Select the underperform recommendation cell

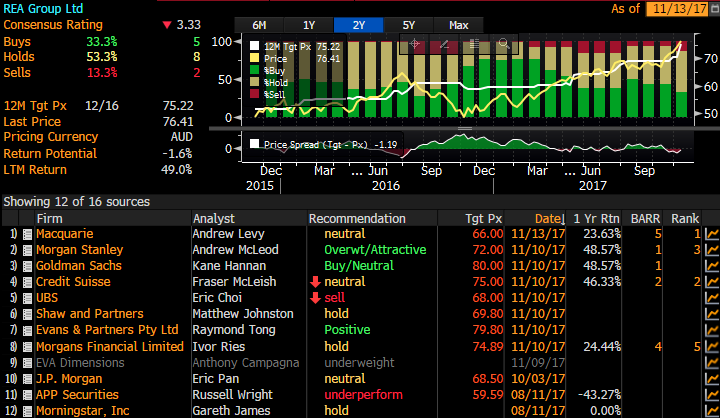tap(364, 395)
